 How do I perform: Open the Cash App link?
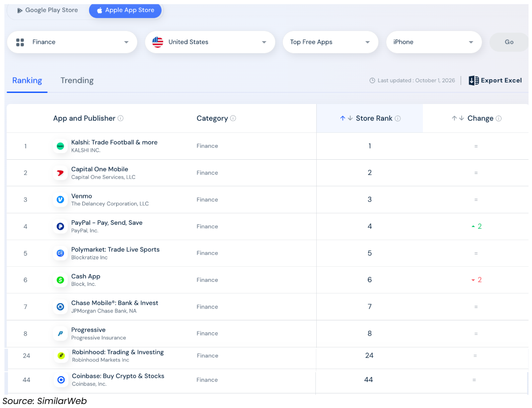click(86, 276)
